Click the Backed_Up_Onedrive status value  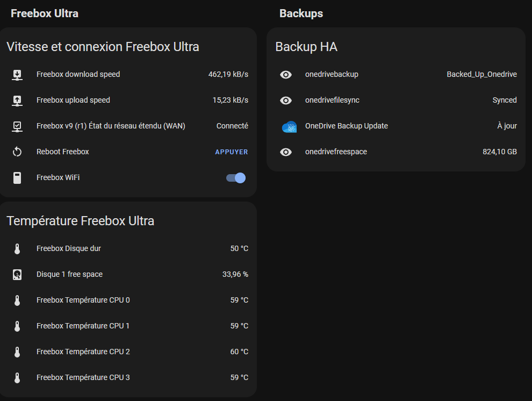482,74
